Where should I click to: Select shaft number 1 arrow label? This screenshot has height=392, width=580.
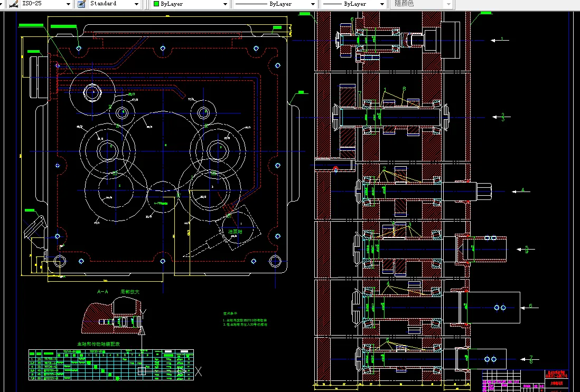(500, 40)
